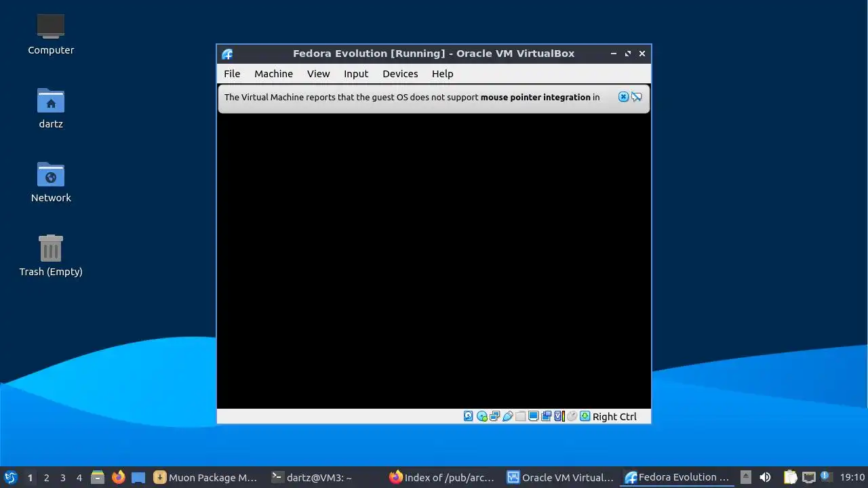The height and width of the screenshot is (488, 868).
Task: Switch to Oracle VM VirtualBox Manager window
Action: (x=561, y=477)
